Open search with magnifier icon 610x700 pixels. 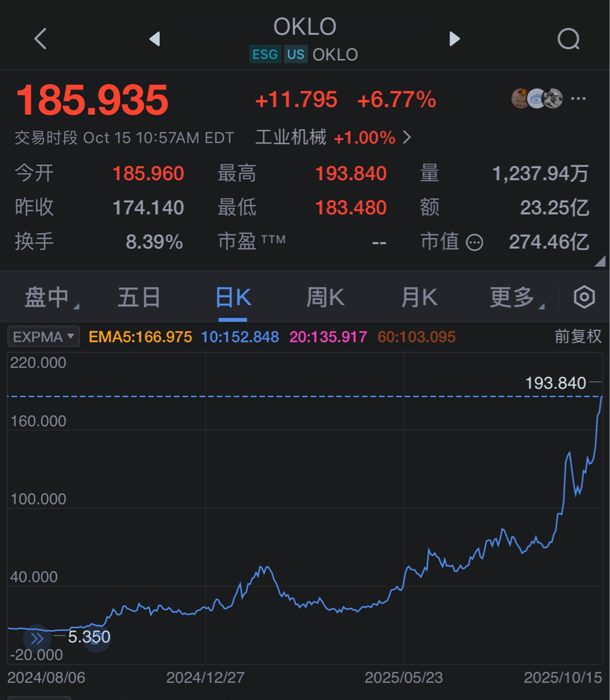pyautogui.click(x=568, y=39)
